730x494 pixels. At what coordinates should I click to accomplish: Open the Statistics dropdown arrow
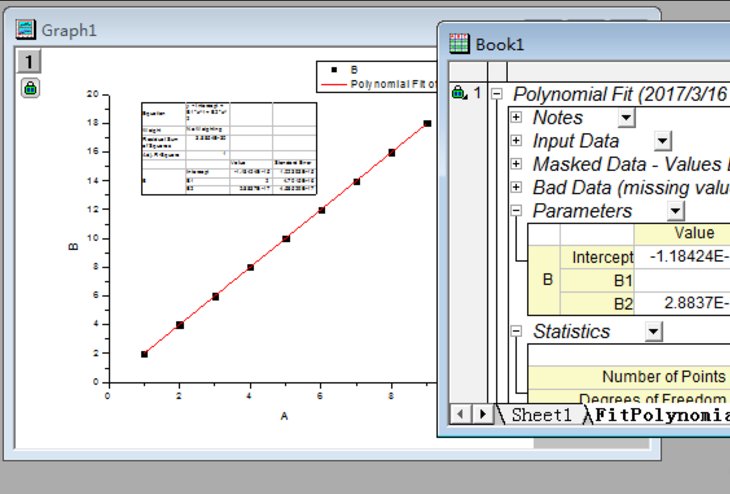tap(653, 331)
